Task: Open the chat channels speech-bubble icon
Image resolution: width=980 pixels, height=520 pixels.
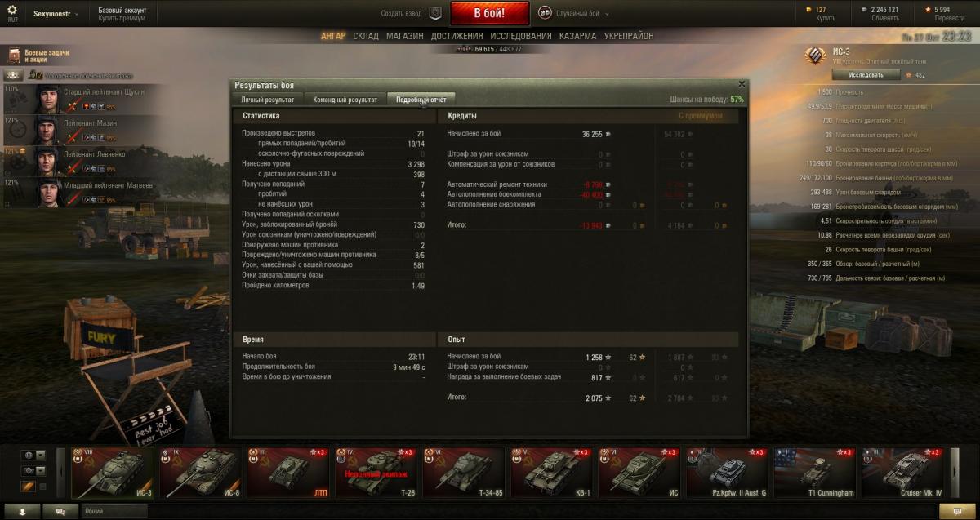Action: tap(62, 511)
